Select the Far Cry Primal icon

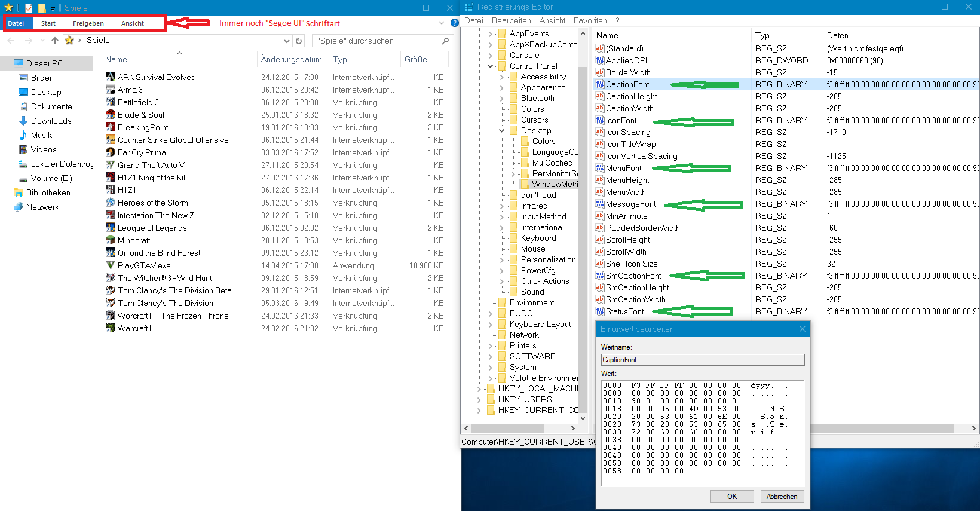[111, 152]
